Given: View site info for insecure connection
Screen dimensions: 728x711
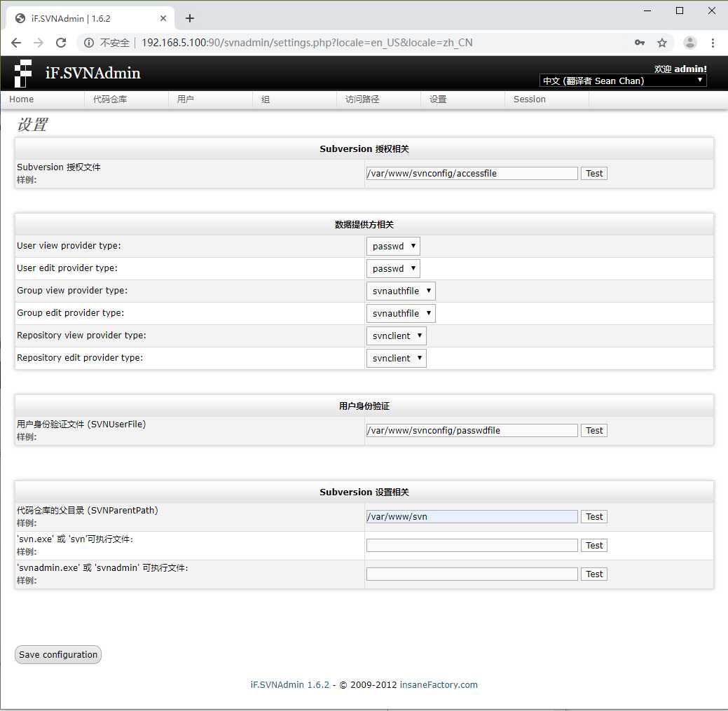Looking at the screenshot, I should pos(89,43).
